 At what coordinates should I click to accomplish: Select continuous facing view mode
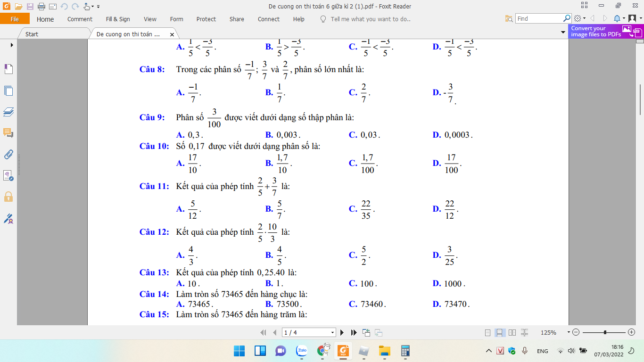point(525,332)
